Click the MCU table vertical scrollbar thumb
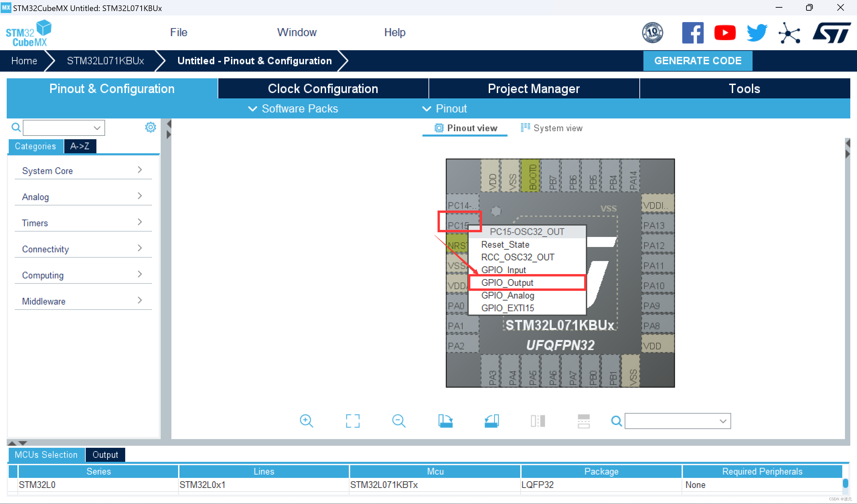 845,483
